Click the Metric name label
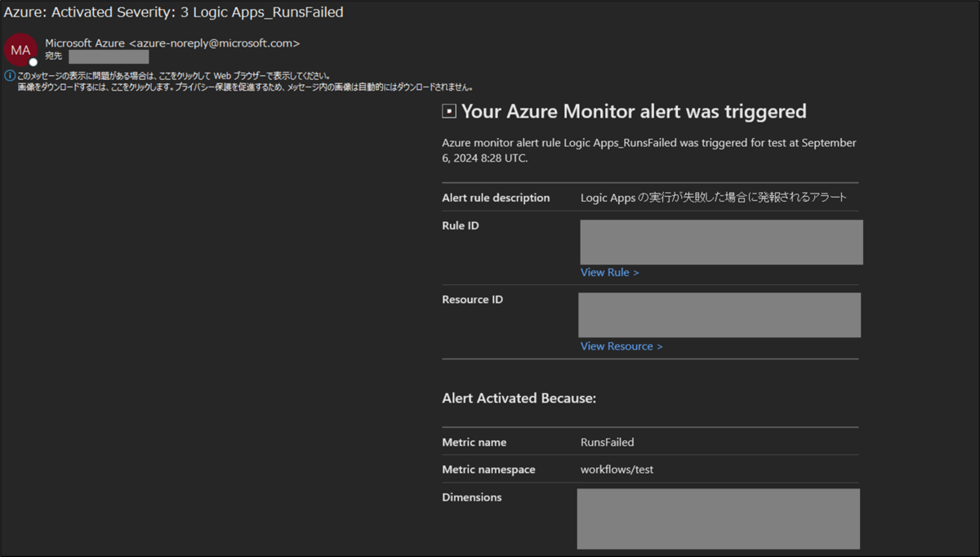980x557 pixels. [x=474, y=443]
